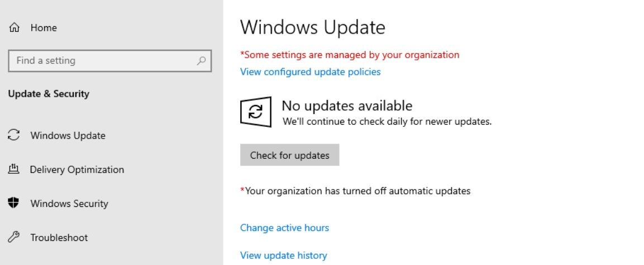Go to the Delivery Optimization page
Image resolution: width=644 pixels, height=265 pixels.
coord(77,170)
